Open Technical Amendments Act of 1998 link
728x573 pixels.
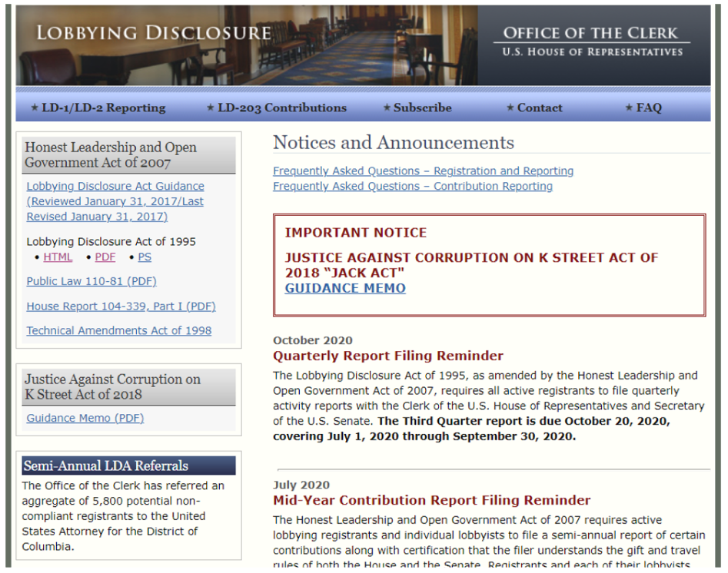(119, 330)
